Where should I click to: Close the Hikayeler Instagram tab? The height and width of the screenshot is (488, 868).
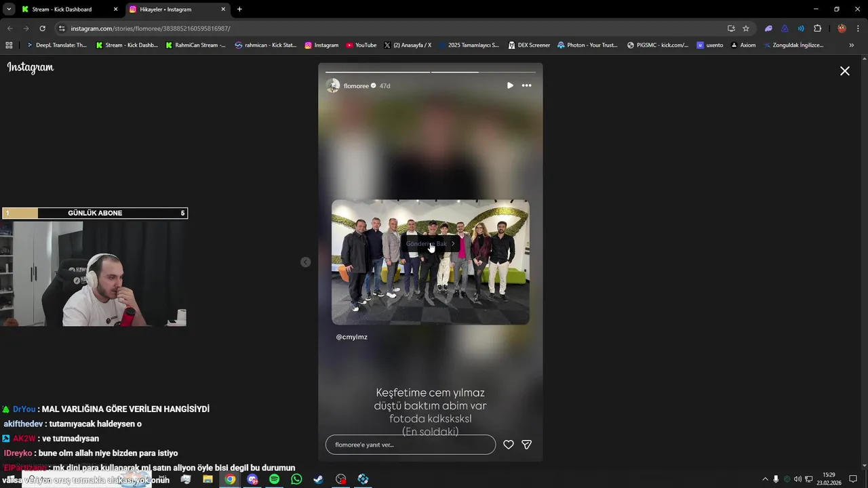coord(223,9)
